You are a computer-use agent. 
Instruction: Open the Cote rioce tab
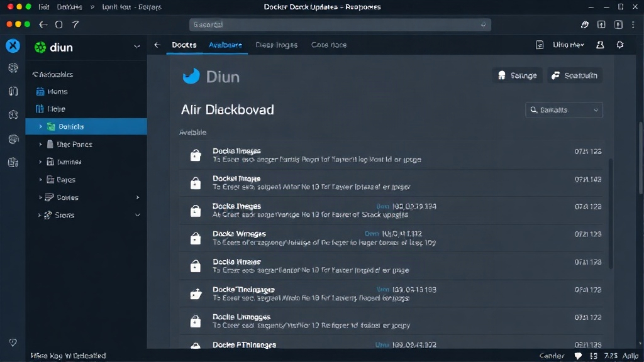pos(328,45)
